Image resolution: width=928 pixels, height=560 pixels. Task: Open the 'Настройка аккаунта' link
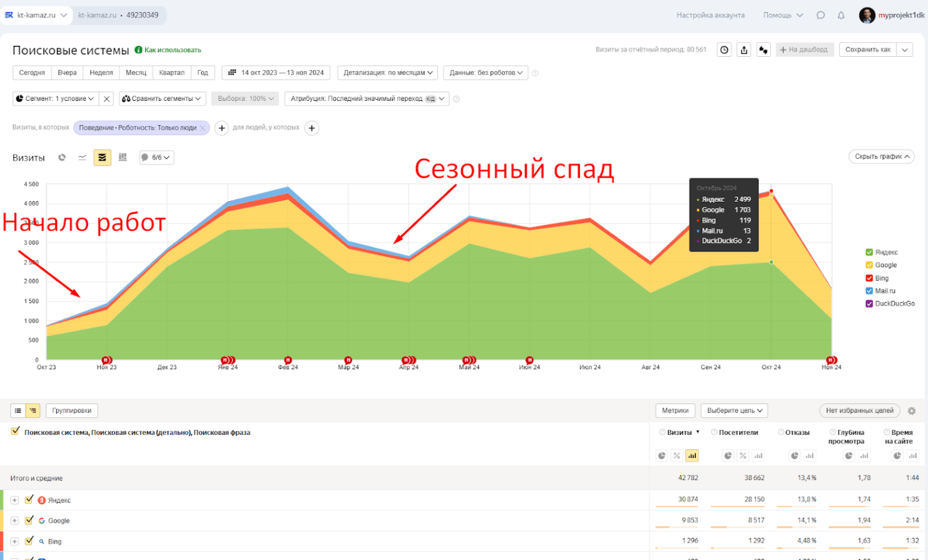click(x=710, y=15)
